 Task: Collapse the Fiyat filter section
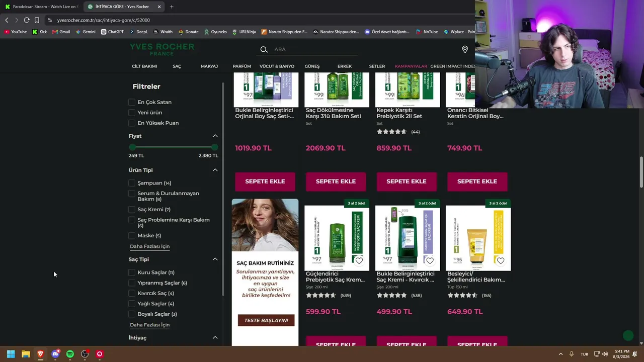click(215, 136)
